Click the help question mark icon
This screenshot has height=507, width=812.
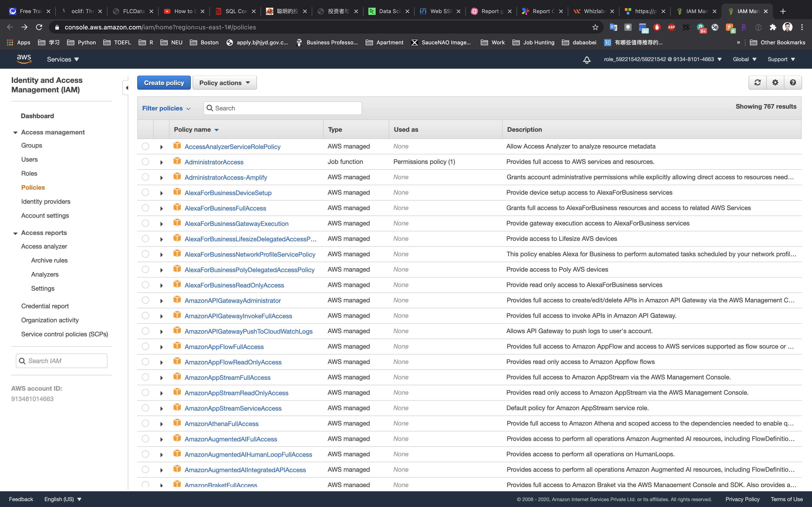pos(793,82)
